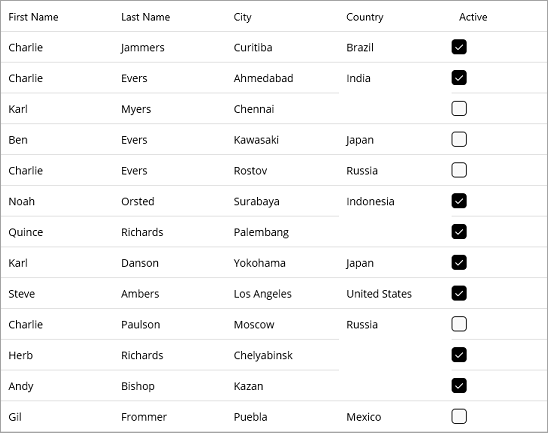Click the Last Name column header

[x=145, y=17]
